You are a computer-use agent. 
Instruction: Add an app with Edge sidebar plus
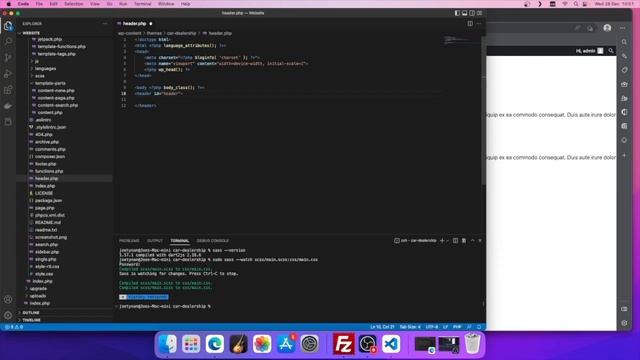pos(624,156)
